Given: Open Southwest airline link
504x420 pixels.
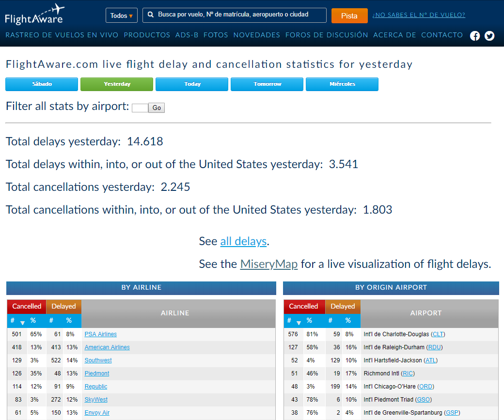Looking at the screenshot, I should [98, 360].
